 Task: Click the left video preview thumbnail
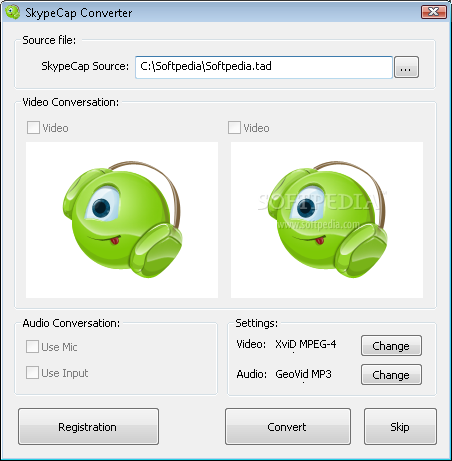(122, 220)
